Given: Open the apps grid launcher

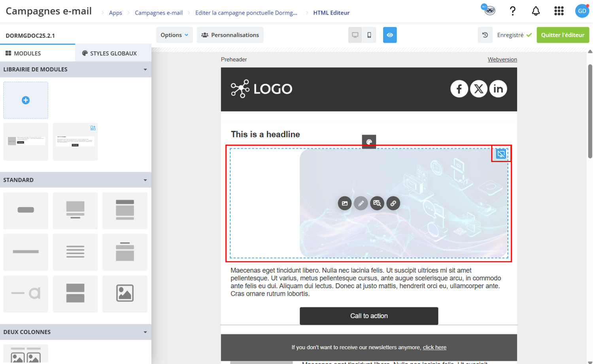Looking at the screenshot, I should (559, 11).
